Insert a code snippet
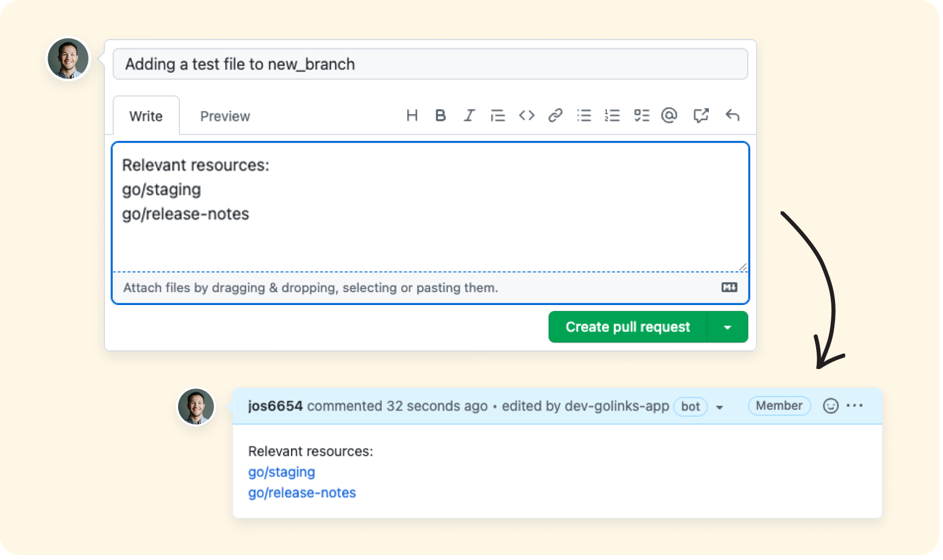Viewport: 943px width, 560px height. point(526,115)
